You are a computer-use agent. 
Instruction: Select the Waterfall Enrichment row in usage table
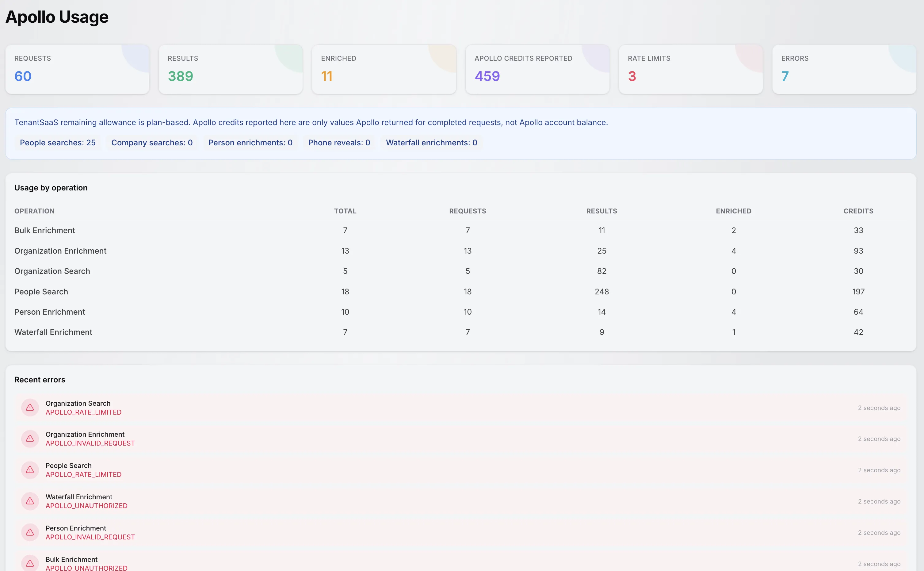[460, 332]
